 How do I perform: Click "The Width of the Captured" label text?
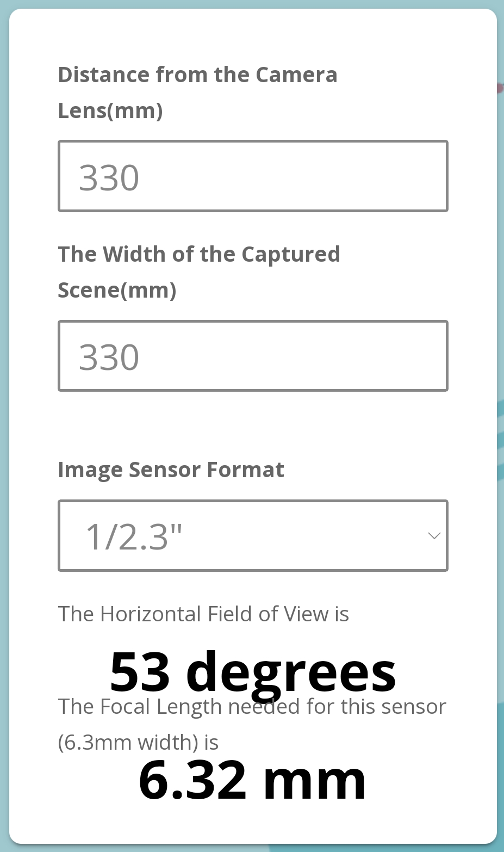click(199, 254)
